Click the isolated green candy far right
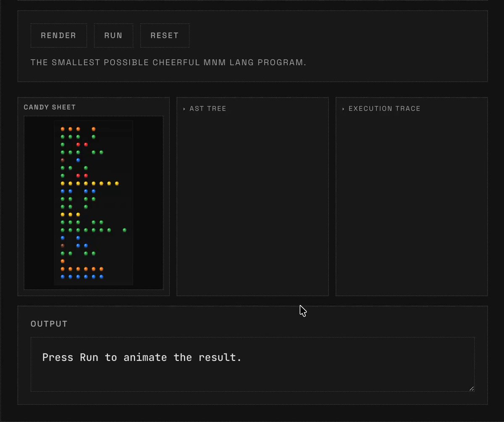The image size is (504, 422). coord(125,230)
